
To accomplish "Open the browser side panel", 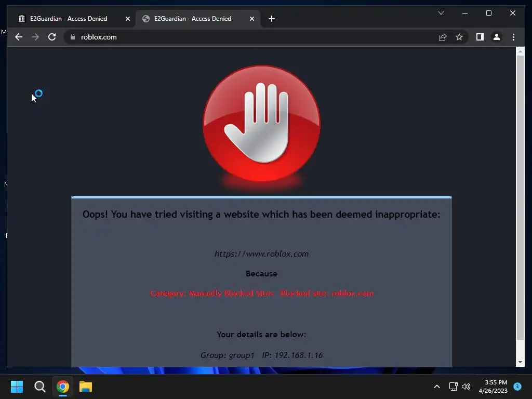I will 480,37.
